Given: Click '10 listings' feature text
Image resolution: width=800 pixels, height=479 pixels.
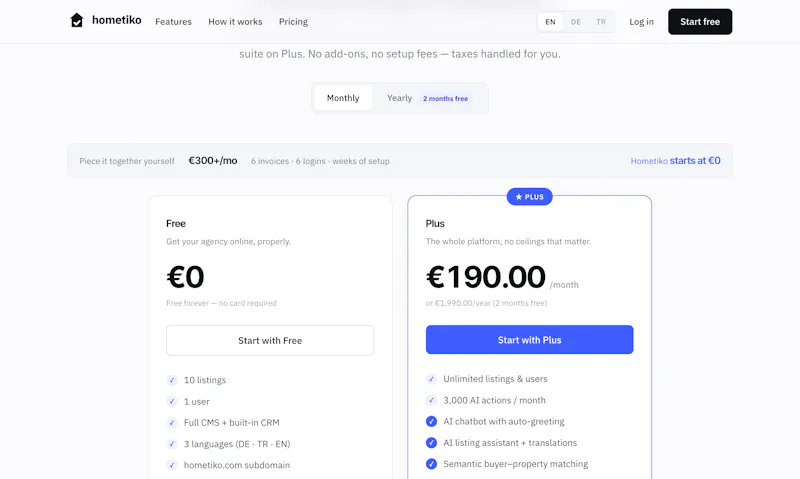Looking at the screenshot, I should 205,380.
